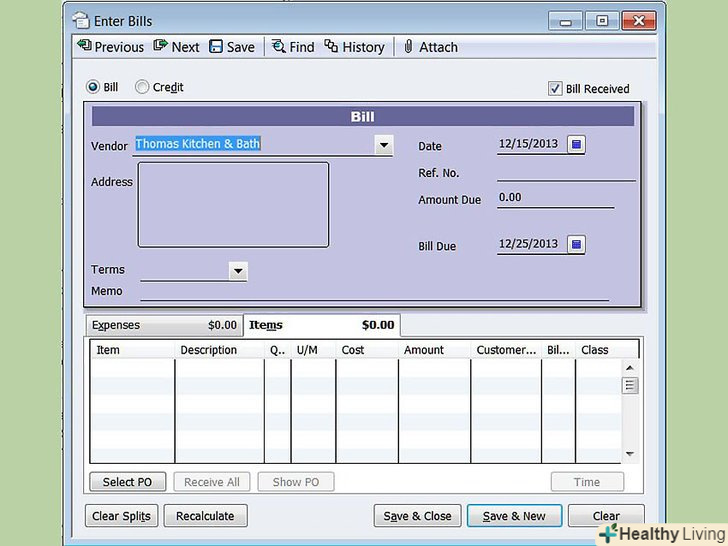
Task: Select the Credit radio button
Action: click(x=142, y=87)
